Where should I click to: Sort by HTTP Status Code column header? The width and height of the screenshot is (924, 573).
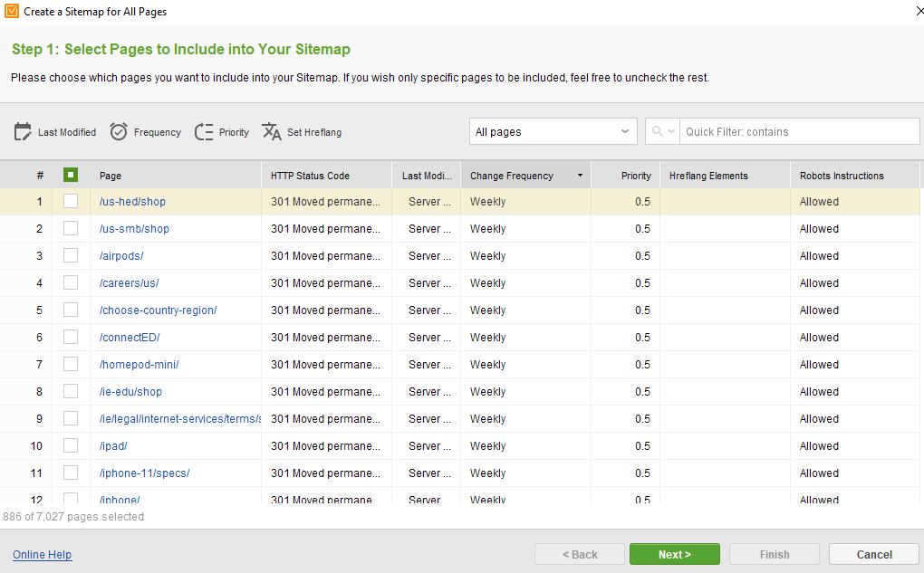pyautogui.click(x=326, y=176)
